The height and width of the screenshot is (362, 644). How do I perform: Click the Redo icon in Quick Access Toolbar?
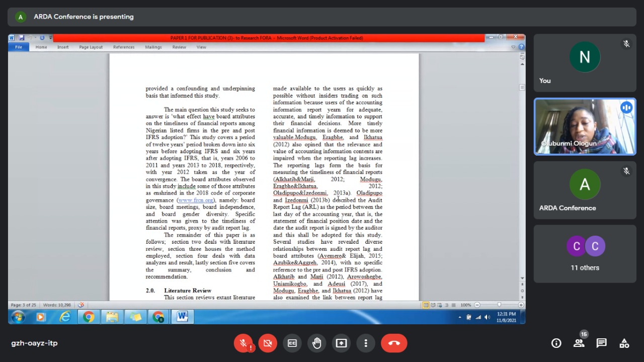tap(42, 38)
